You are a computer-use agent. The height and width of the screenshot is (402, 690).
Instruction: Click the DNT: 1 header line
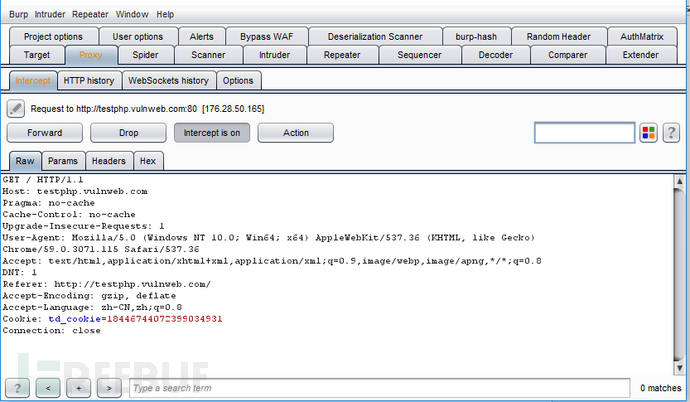(20, 273)
